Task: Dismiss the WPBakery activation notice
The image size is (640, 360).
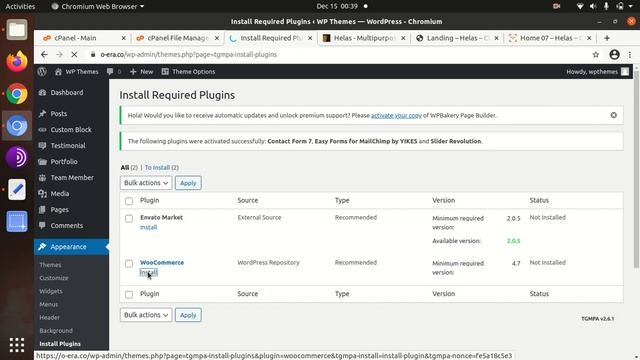Action: click(x=613, y=115)
